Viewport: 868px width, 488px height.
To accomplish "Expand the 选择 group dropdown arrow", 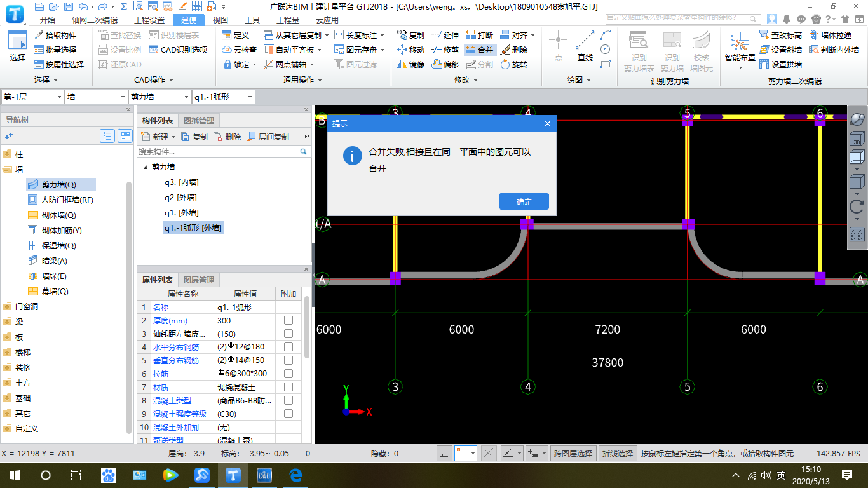I will (55, 80).
